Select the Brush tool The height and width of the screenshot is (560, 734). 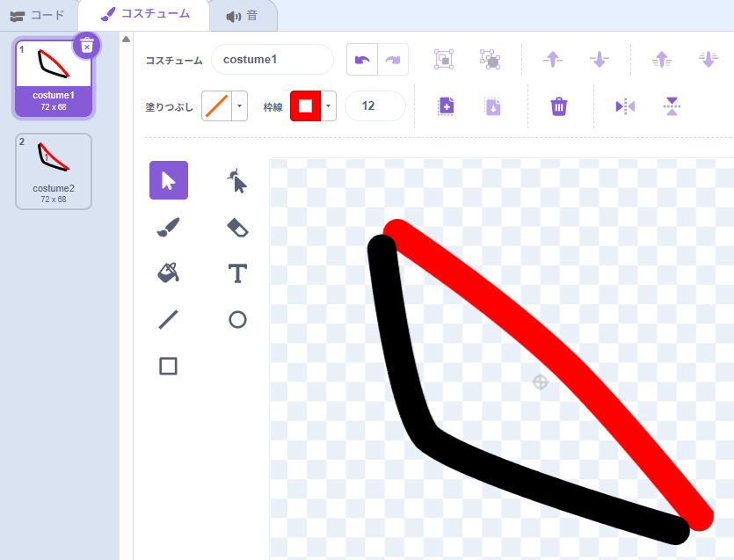tap(168, 228)
